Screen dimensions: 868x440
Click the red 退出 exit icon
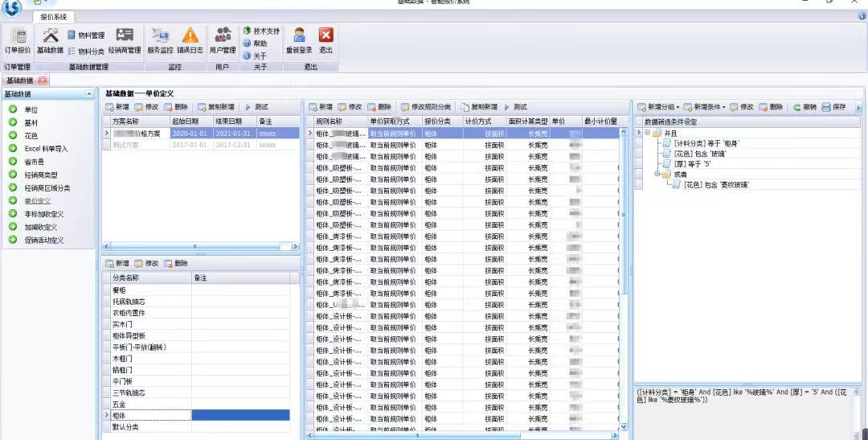(325, 40)
